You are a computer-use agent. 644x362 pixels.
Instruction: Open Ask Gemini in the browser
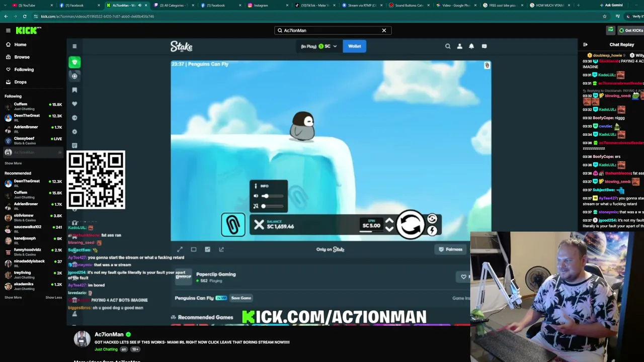611,5
